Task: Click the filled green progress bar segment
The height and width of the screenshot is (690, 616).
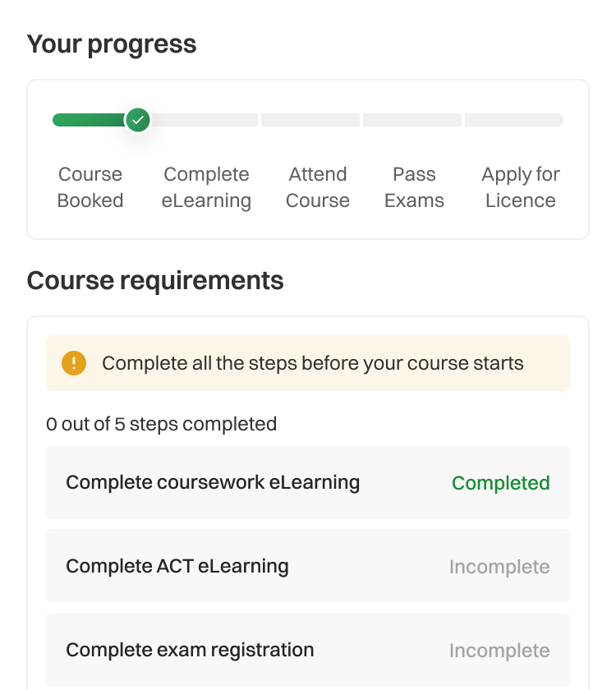Action: pyautogui.click(x=89, y=120)
